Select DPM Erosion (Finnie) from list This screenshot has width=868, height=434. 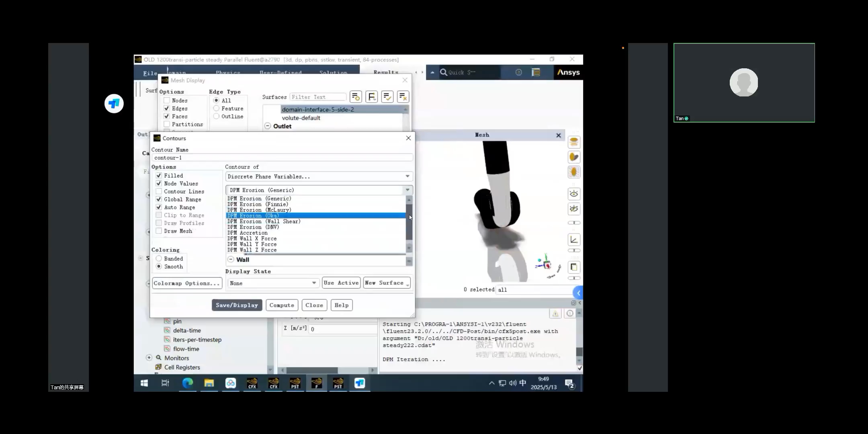click(258, 204)
